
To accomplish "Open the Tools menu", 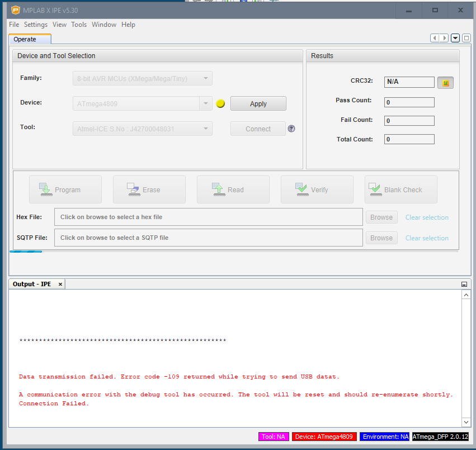I will pyautogui.click(x=79, y=25).
